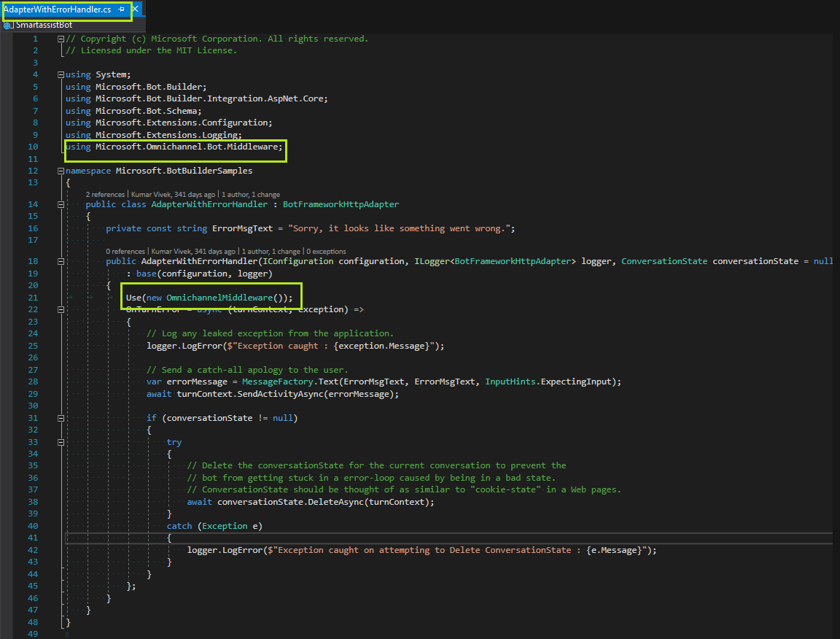The image size is (840, 639).
Task: Click 'using System;' on line 4
Action: tap(98, 74)
